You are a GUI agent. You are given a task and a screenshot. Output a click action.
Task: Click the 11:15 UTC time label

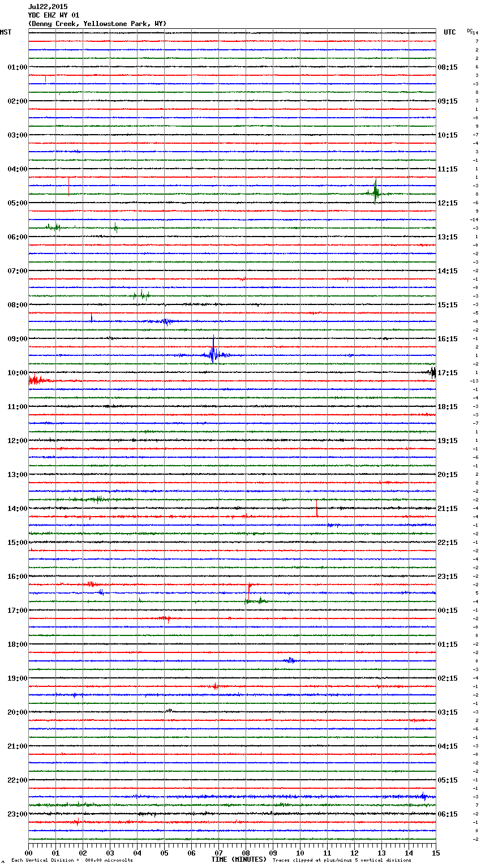point(448,169)
